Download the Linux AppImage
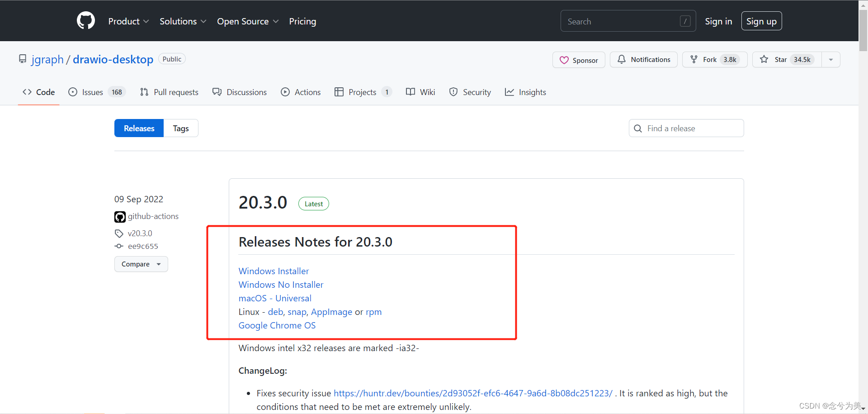Viewport: 868px width, 414px height. coord(331,312)
